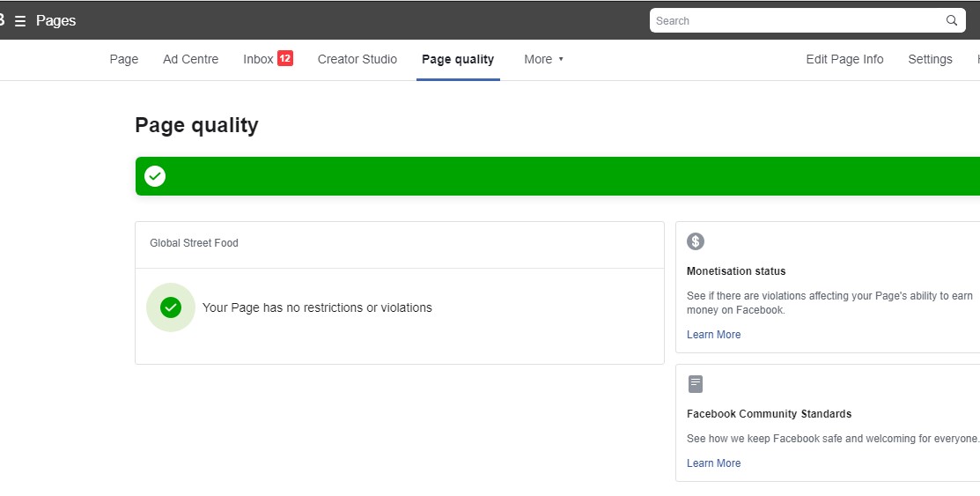Open the Inbox tab

258,59
